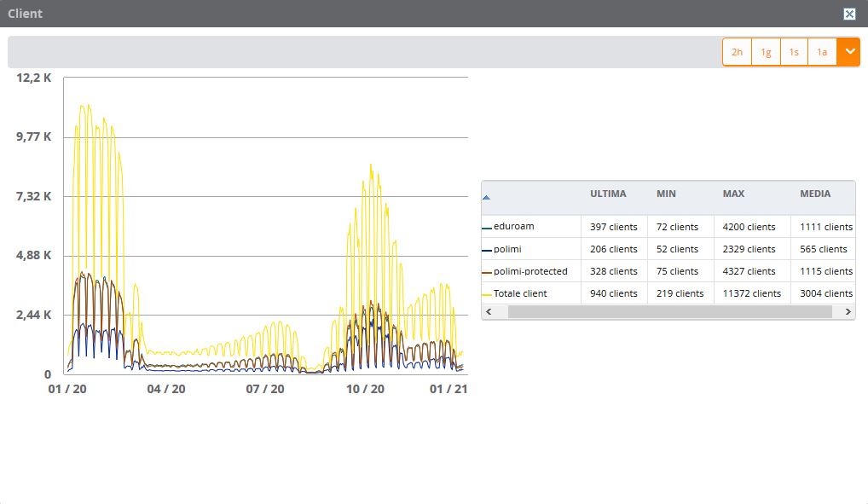Click the sort triangle in table header
Image resolution: width=868 pixels, height=504 pixels.
[x=486, y=197]
